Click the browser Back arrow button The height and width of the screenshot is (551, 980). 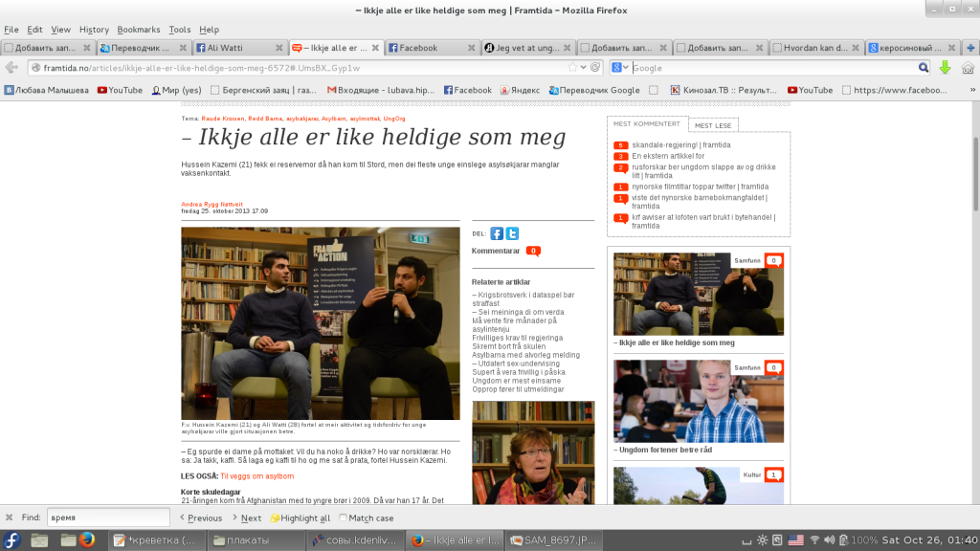12,68
